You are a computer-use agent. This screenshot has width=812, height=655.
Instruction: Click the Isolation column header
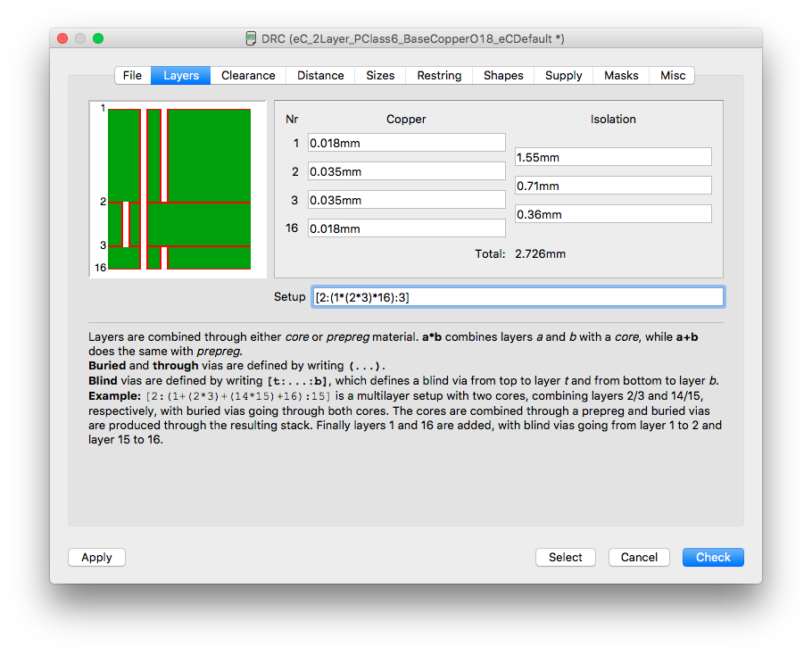(613, 119)
